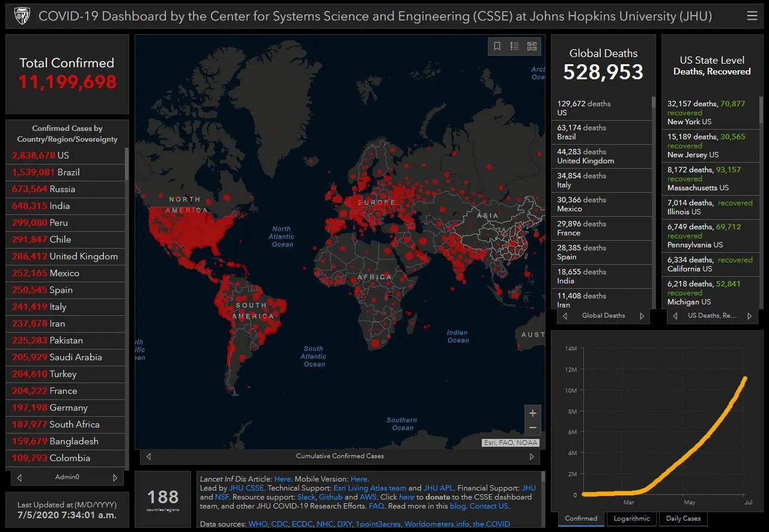The height and width of the screenshot is (532, 769).
Task: Zoom in on the map
Action: click(x=532, y=413)
